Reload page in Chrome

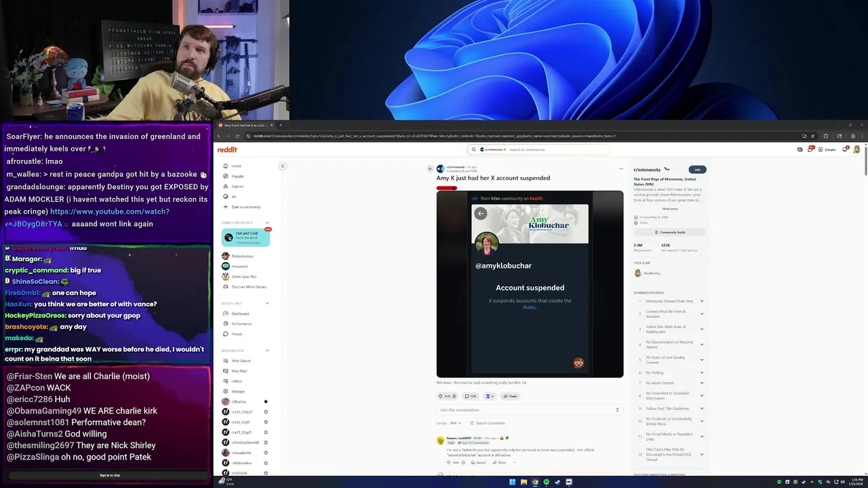[x=237, y=136]
